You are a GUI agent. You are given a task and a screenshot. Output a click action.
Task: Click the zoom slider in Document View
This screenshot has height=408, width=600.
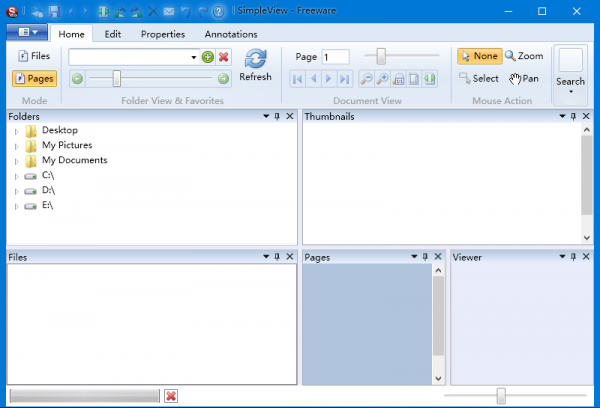381,57
